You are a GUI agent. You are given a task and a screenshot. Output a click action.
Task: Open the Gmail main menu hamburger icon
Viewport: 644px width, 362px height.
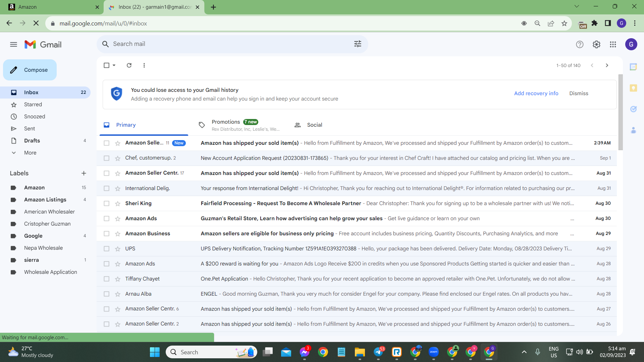click(13, 44)
